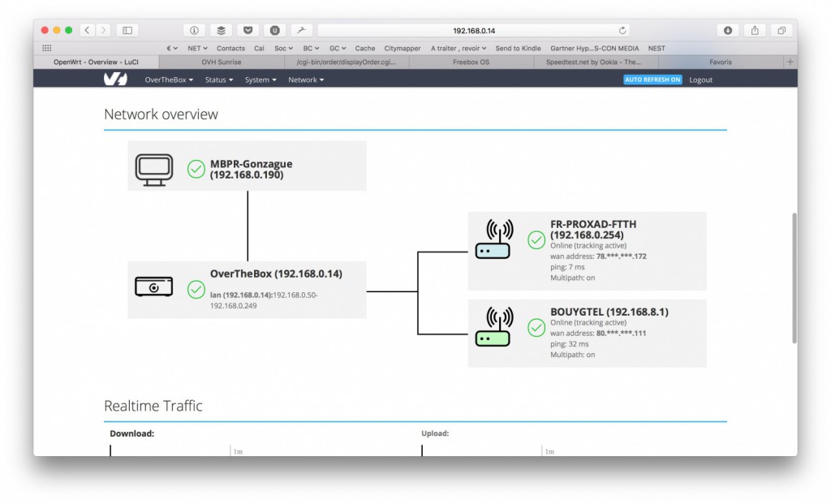Click the Share icon in Safari toolbar

(755, 30)
